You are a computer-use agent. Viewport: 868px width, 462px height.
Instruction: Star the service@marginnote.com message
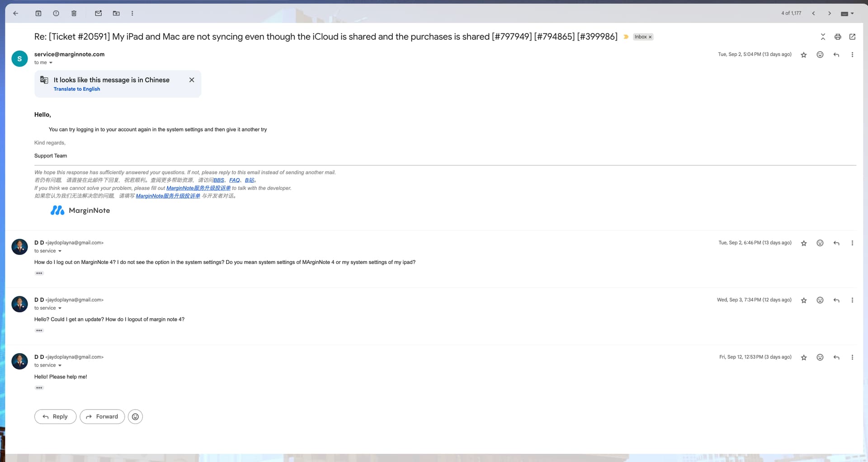pyautogui.click(x=803, y=55)
